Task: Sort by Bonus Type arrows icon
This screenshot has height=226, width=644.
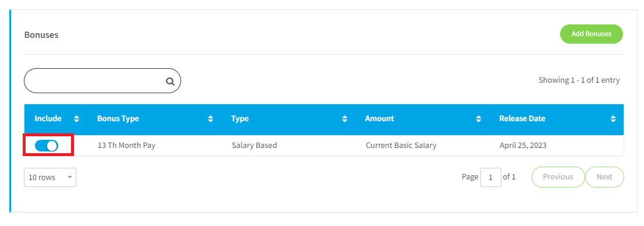Action: 211,119
